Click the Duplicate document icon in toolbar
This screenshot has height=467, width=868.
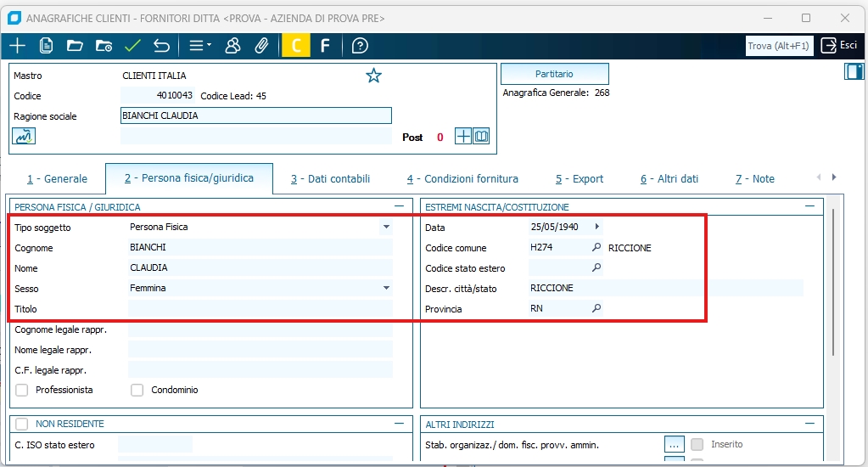[46, 45]
